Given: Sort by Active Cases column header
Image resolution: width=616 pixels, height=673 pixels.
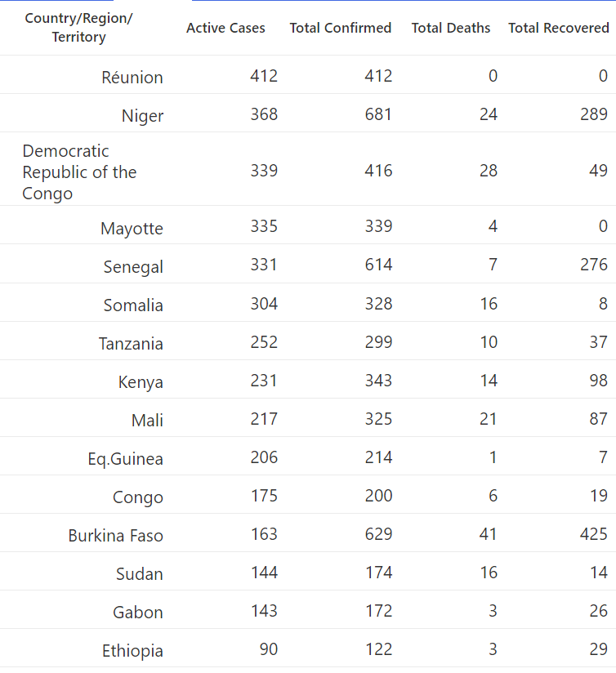Looking at the screenshot, I should click(225, 28).
